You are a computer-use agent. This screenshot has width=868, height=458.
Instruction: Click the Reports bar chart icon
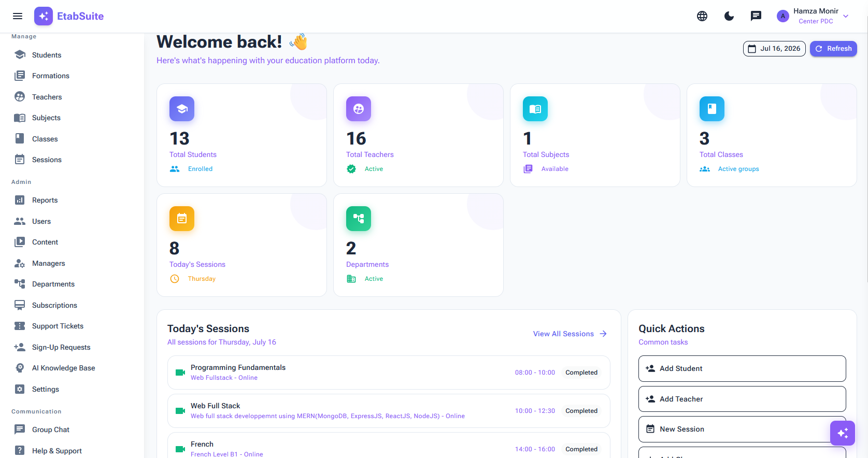tap(20, 200)
